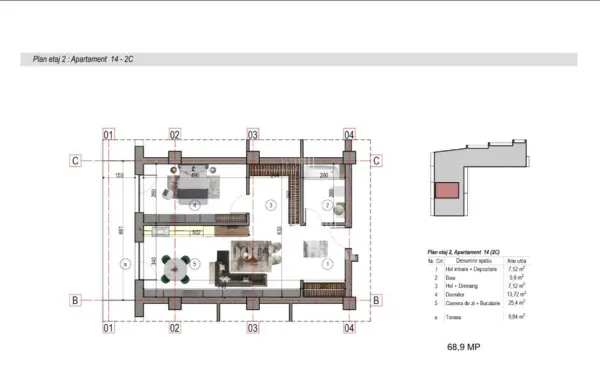Click table heading 'Plan etaj 2, Apartament 14 (2C)'

click(x=463, y=252)
